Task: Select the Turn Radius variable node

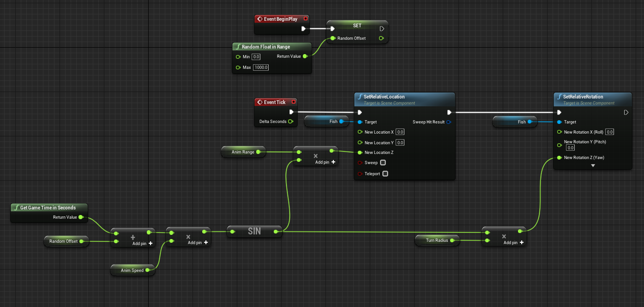Action: click(437, 240)
